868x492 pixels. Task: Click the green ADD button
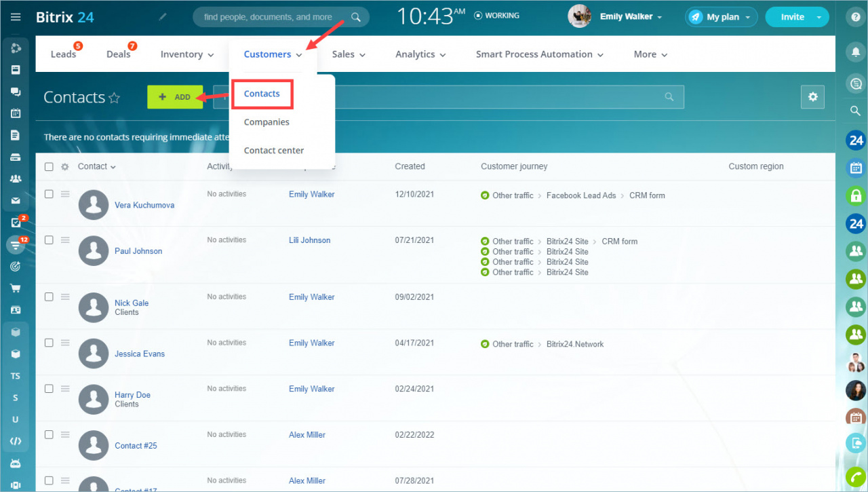174,97
